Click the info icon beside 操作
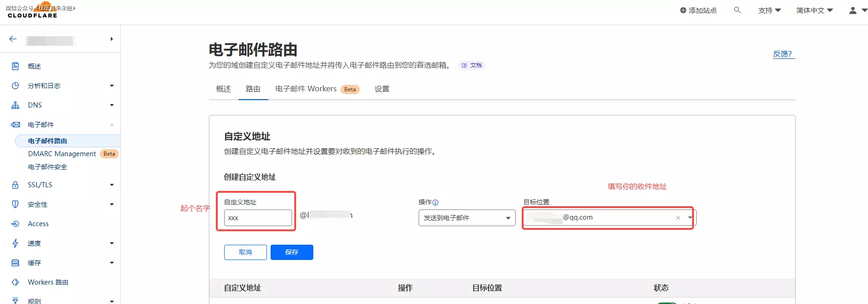Image resolution: width=868 pixels, height=304 pixels. (x=435, y=203)
